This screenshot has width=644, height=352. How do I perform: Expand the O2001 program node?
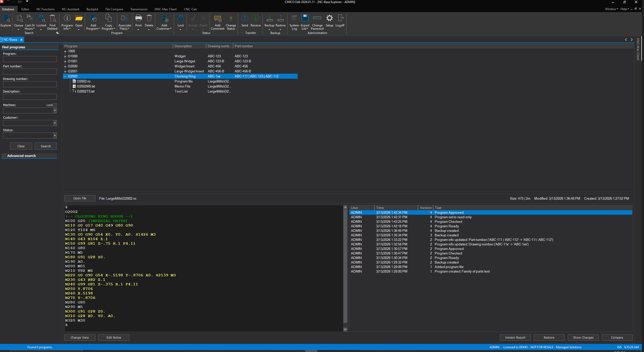pos(65,72)
